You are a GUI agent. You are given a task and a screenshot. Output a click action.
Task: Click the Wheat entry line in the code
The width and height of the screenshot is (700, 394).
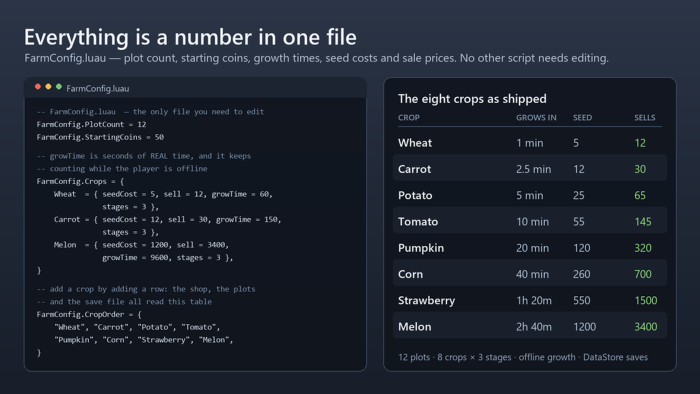tap(163, 194)
